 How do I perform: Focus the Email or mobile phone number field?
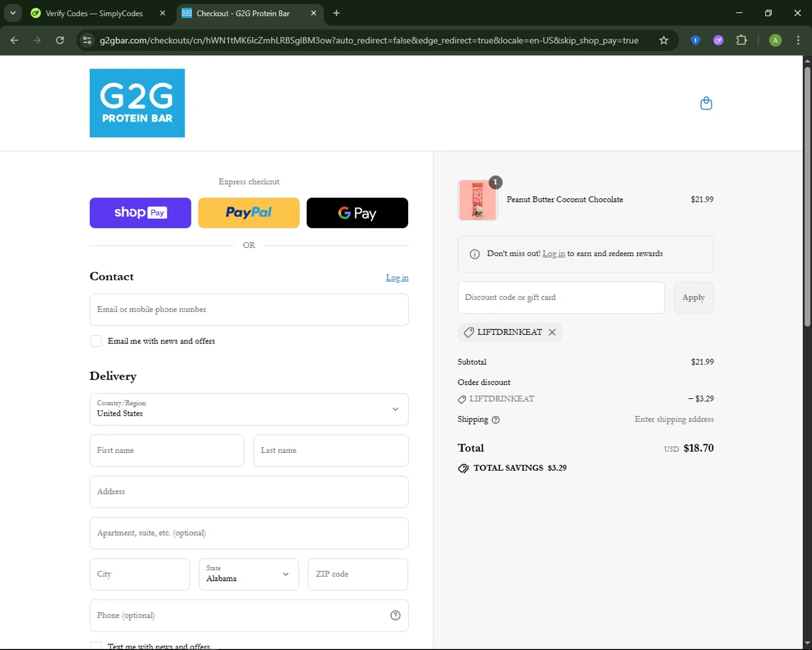[x=249, y=310]
